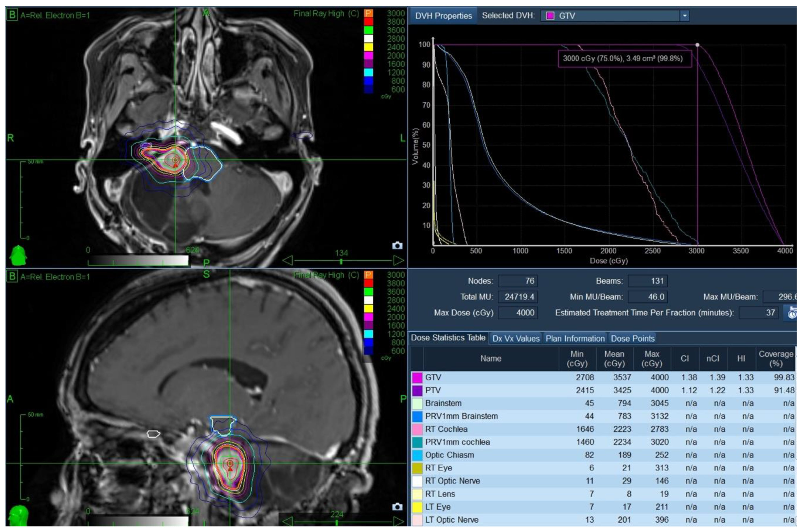Click the axial view camera snapshot icon
The width and height of the screenshot is (803, 532).
(397, 245)
